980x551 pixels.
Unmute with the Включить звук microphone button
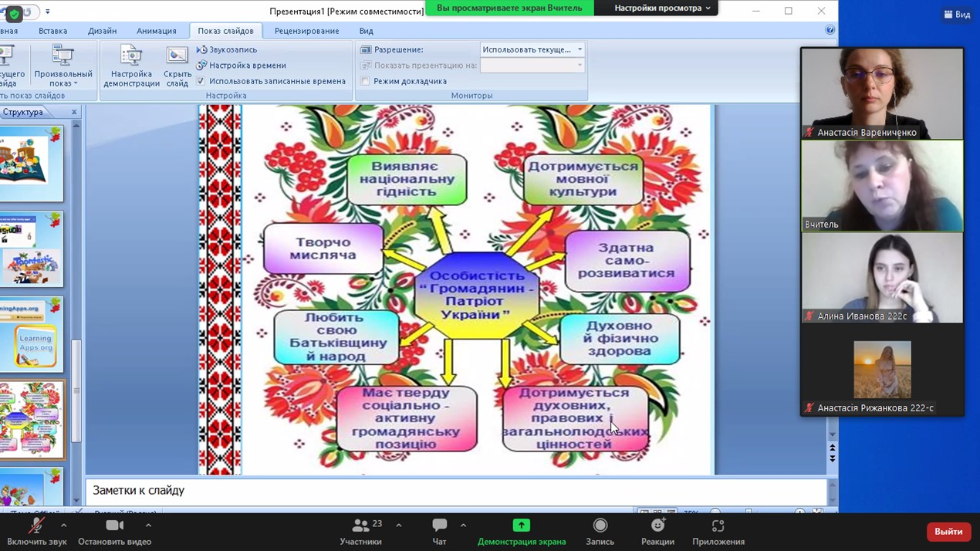36,526
